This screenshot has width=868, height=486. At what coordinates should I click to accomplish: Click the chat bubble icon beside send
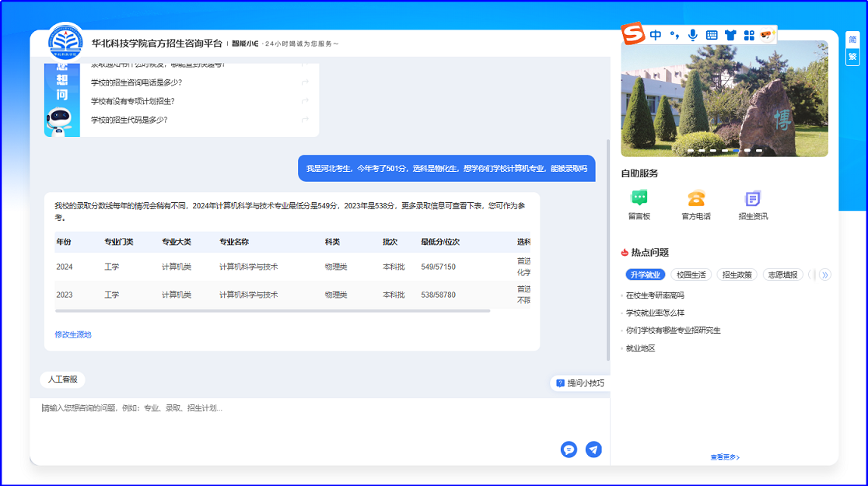pos(569,449)
